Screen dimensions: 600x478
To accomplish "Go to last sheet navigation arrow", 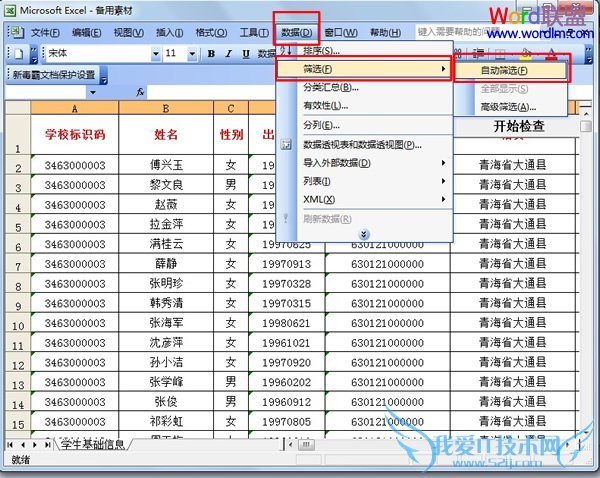I will (47, 445).
